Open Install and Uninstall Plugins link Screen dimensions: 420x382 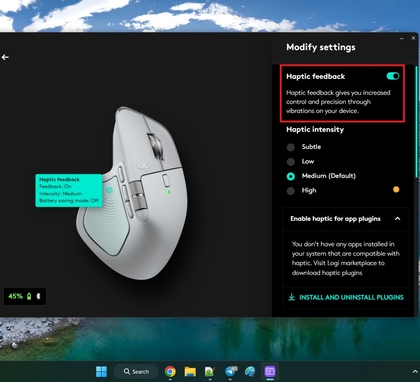(x=351, y=297)
